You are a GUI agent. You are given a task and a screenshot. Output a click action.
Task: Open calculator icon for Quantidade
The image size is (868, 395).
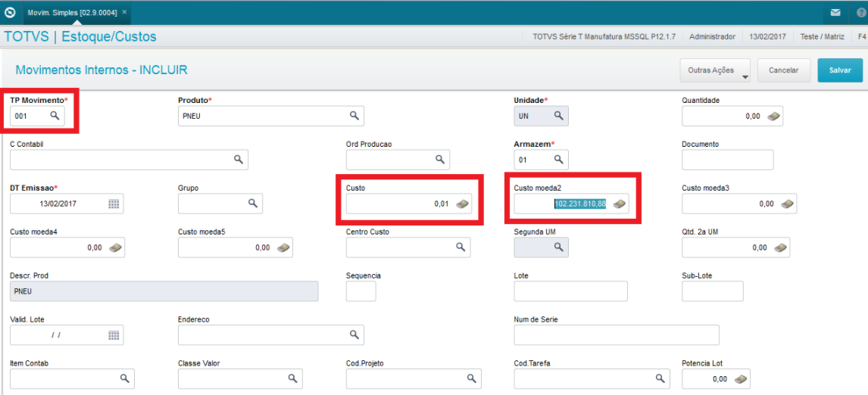[x=773, y=117]
